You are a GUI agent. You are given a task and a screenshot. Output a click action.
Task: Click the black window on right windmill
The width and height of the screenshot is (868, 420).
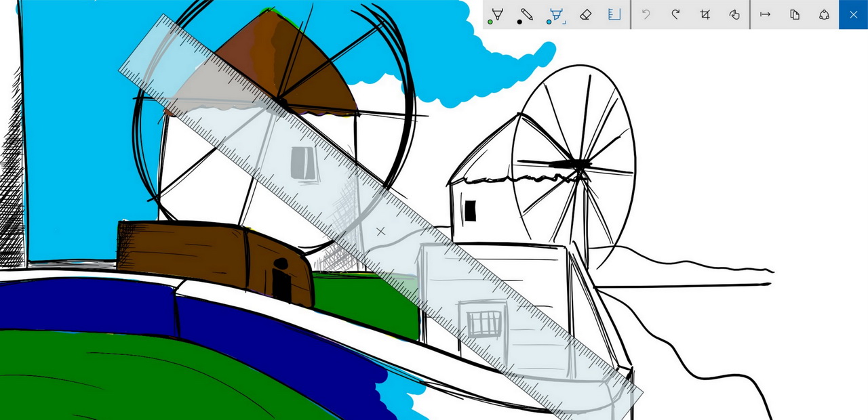(x=470, y=211)
